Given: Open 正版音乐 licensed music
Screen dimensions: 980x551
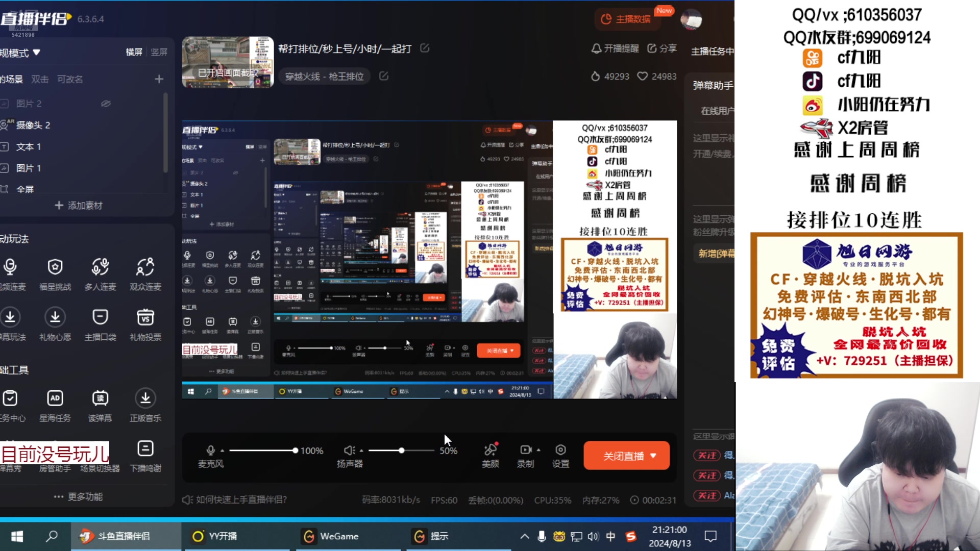Looking at the screenshot, I should (145, 406).
